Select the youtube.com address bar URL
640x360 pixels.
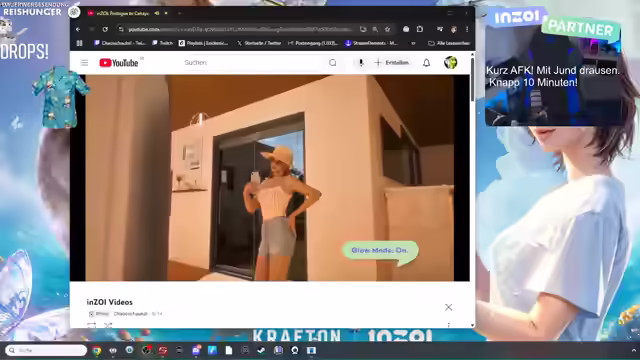coord(241,29)
